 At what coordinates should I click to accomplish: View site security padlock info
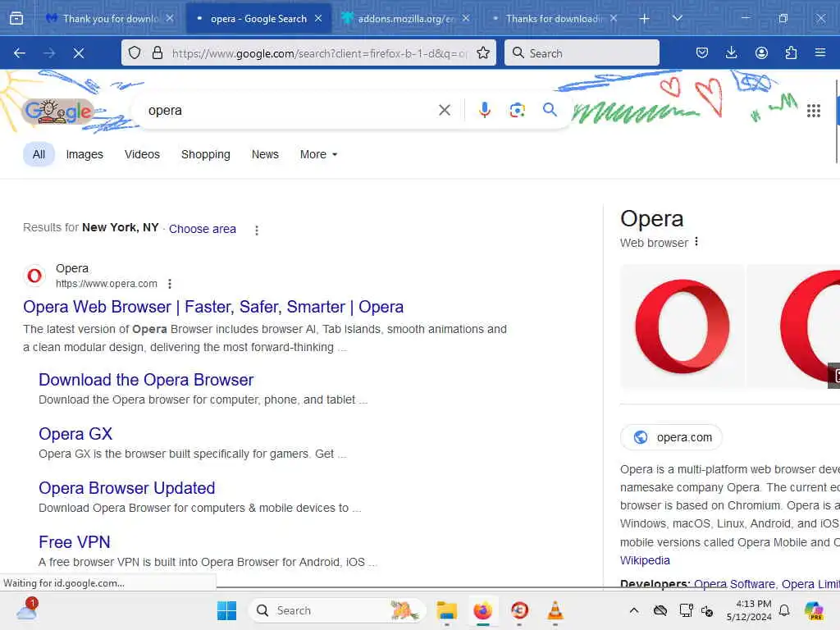pos(157,52)
